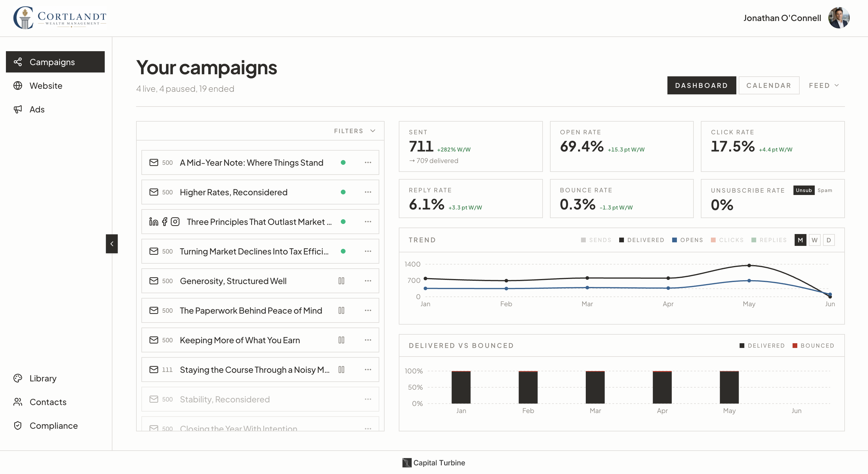Select the Unsub toggle in Unsubscribe Rate card
This screenshot has height=474, width=868.
click(804, 190)
